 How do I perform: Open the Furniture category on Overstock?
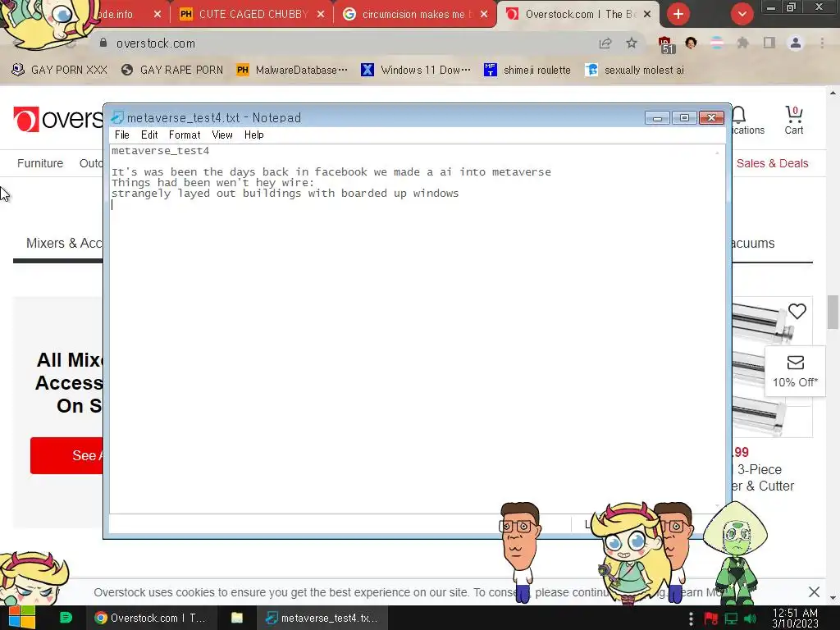click(40, 163)
